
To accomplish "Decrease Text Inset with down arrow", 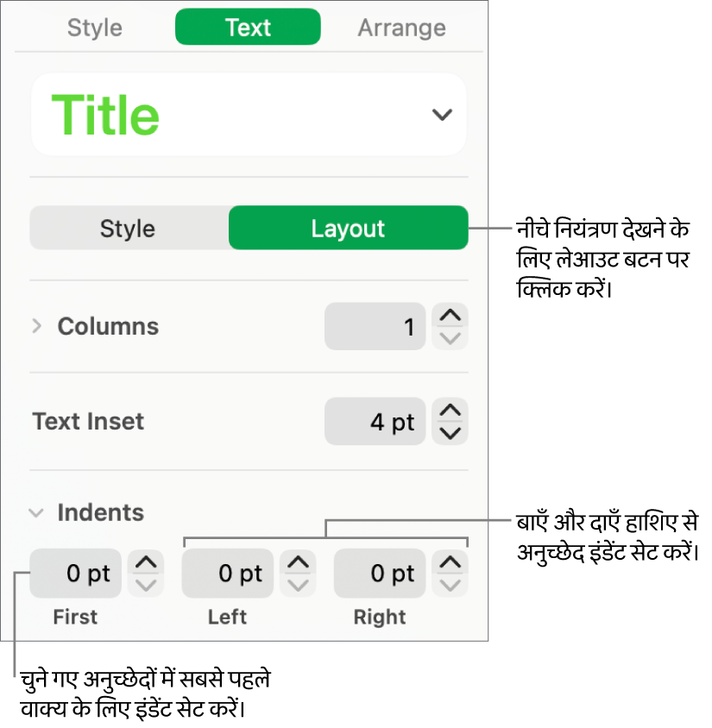I will [x=450, y=432].
